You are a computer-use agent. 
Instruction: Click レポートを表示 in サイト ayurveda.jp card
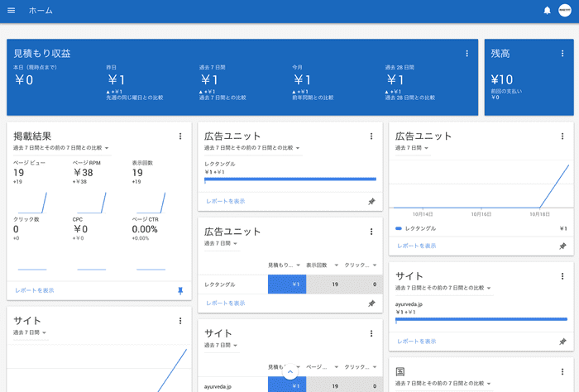coord(417,342)
